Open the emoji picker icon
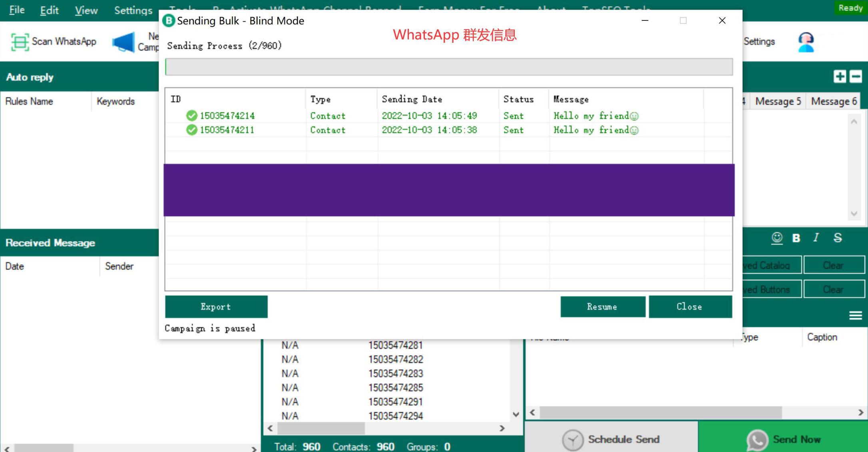The height and width of the screenshot is (452, 868). pyautogui.click(x=777, y=238)
